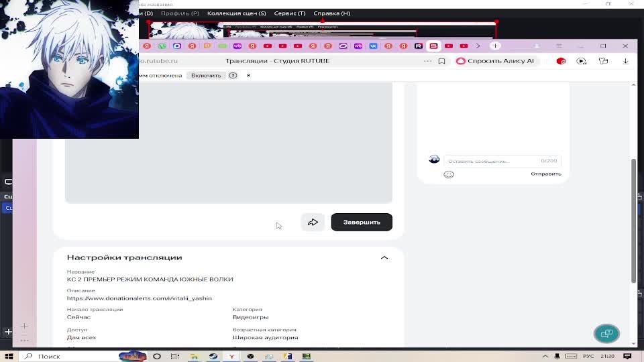Open the sidebar three-dots options
This screenshot has height=362, width=644.
(x=24, y=341)
